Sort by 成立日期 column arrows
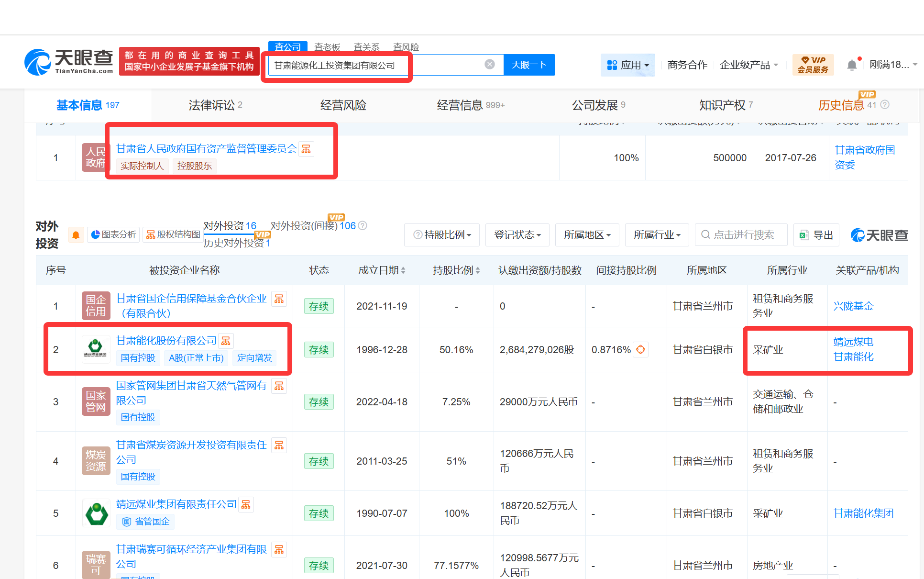 [x=403, y=270]
